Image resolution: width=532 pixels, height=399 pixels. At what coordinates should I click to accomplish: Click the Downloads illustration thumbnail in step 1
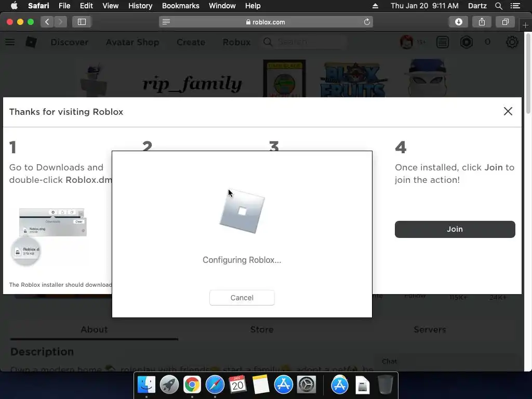[x=49, y=236]
